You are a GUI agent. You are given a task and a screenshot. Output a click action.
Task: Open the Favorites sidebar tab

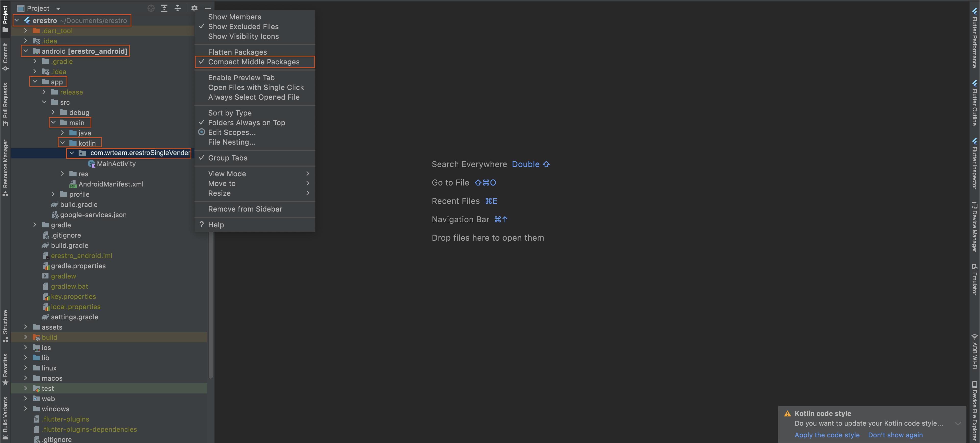pyautogui.click(x=5, y=369)
